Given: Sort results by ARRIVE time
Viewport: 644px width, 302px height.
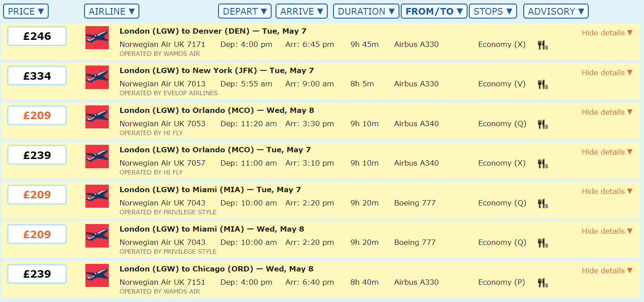Looking at the screenshot, I should click(x=302, y=11).
